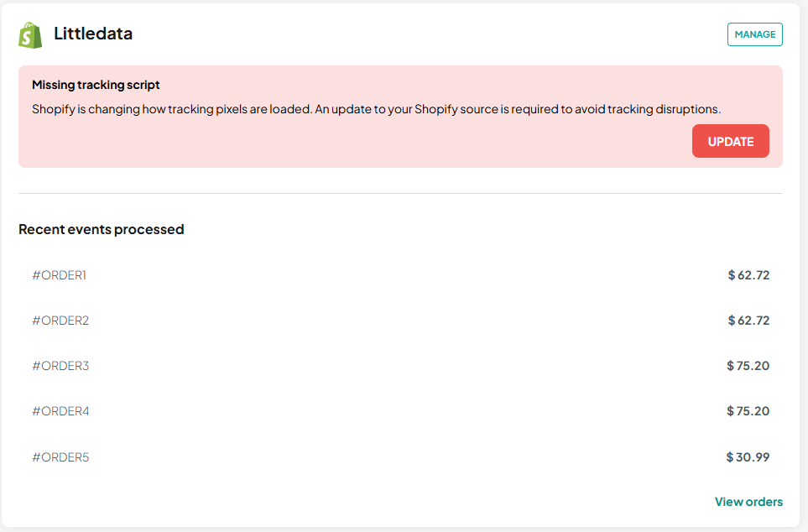The width and height of the screenshot is (808, 532).
Task: Select the #ORDER1 row
Action: coord(400,275)
